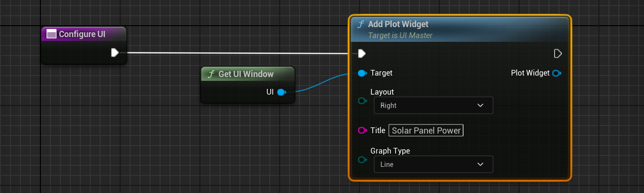This screenshot has width=644, height=193.
Task: Click the Configure UI exec output pin
Action: (115, 53)
